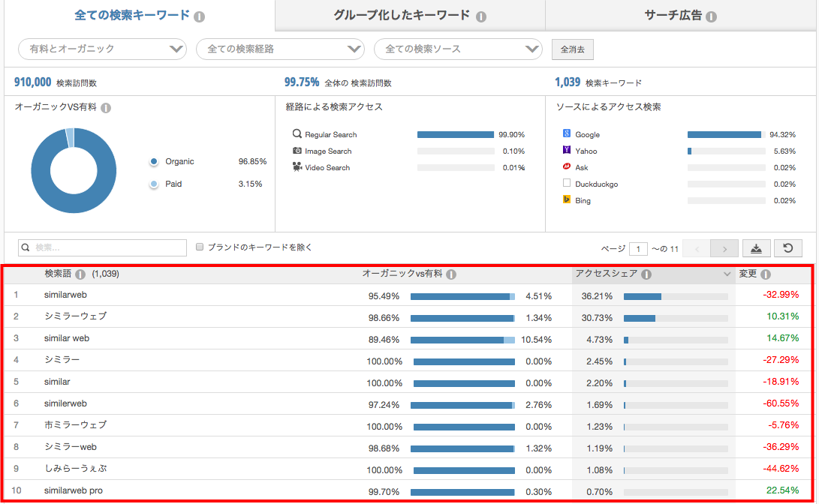Switch to 全ての検索キーワード tab
Screen dimensions: 819x504
pos(140,15)
